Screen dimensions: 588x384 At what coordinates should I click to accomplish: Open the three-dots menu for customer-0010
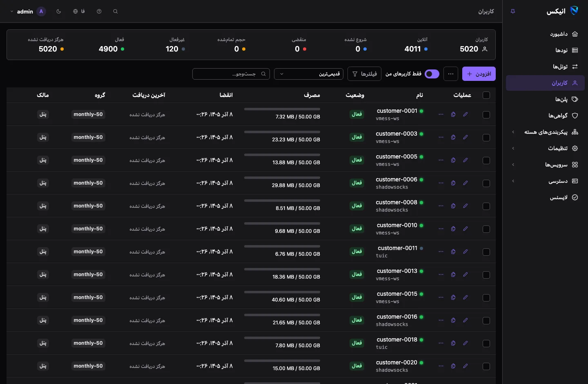coord(441,229)
